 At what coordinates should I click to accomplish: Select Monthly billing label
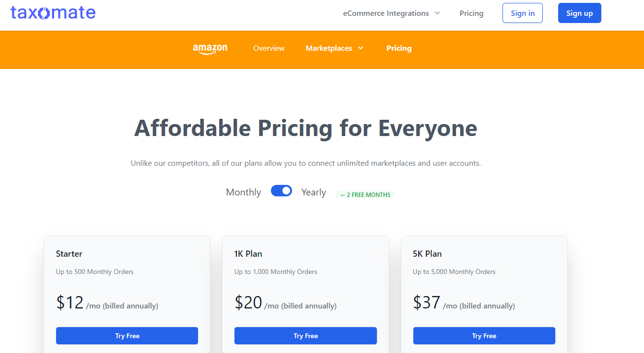[244, 192]
